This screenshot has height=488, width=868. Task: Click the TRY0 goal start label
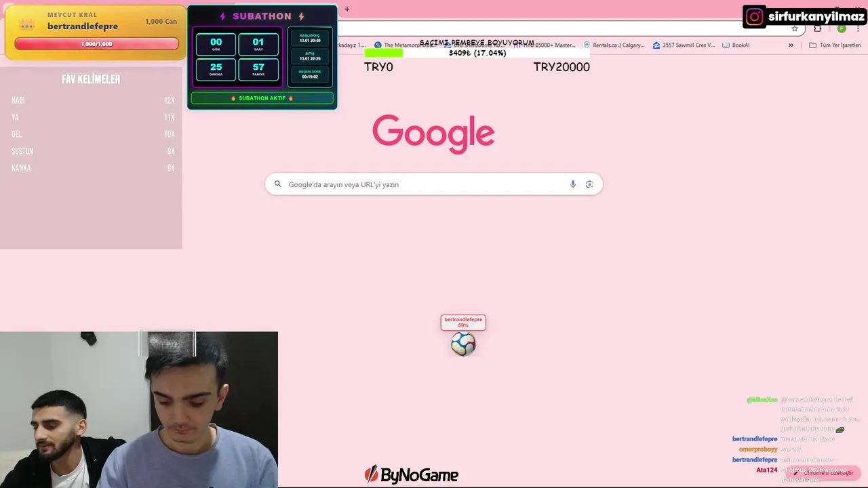tap(378, 67)
